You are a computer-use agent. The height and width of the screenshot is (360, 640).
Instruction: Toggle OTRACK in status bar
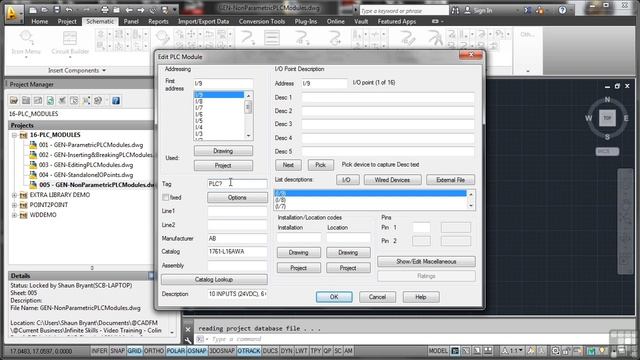[249, 351]
